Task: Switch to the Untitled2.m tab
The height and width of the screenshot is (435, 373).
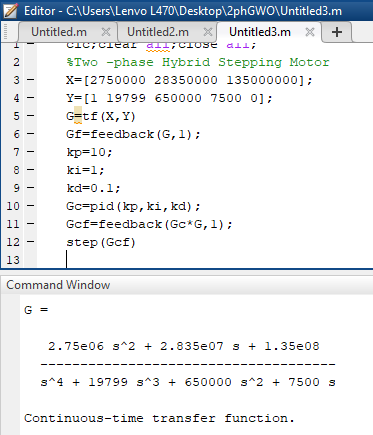Action: 158,32
